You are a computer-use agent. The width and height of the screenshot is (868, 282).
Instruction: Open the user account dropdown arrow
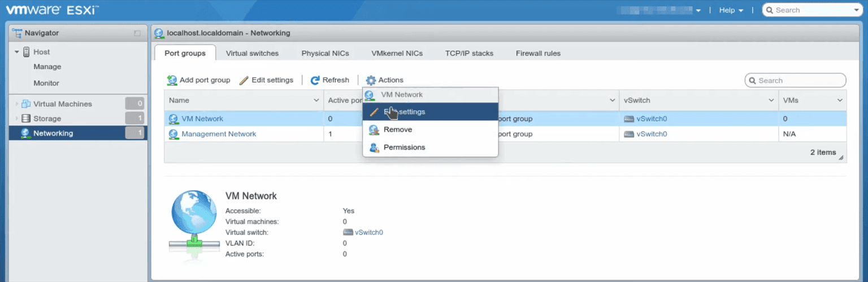(x=699, y=11)
